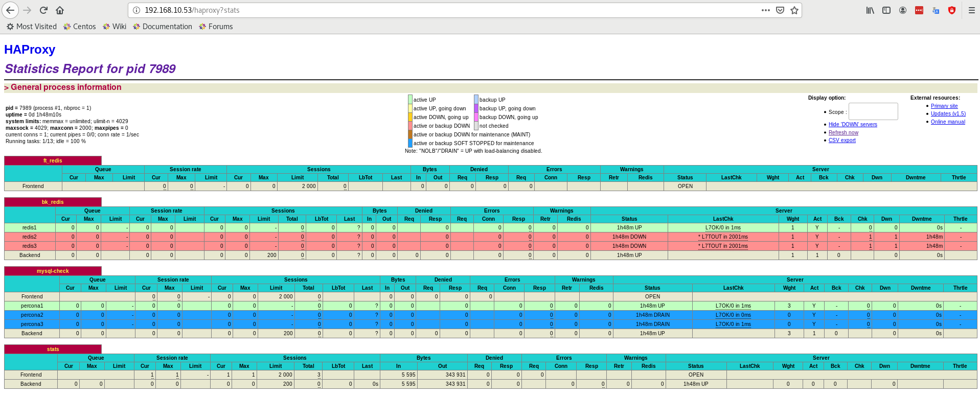Click redis1 'L7OK/0 in 1ms' LastChk cell

pyautogui.click(x=723, y=227)
